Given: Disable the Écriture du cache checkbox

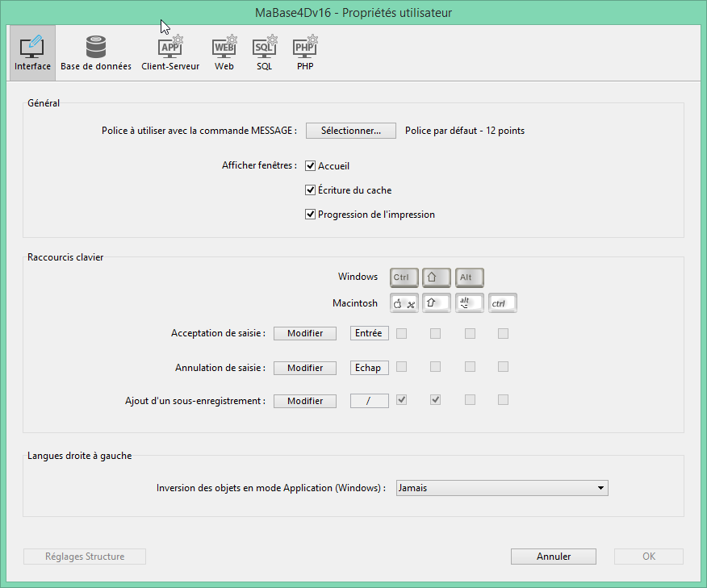Looking at the screenshot, I should [x=310, y=190].
